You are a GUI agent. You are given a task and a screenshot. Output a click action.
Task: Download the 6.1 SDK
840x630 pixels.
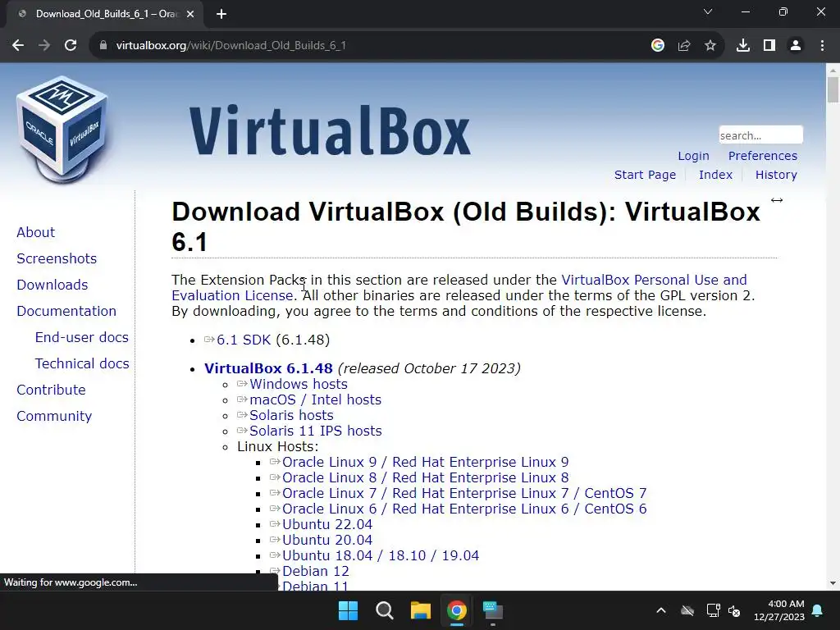pyautogui.click(x=243, y=340)
